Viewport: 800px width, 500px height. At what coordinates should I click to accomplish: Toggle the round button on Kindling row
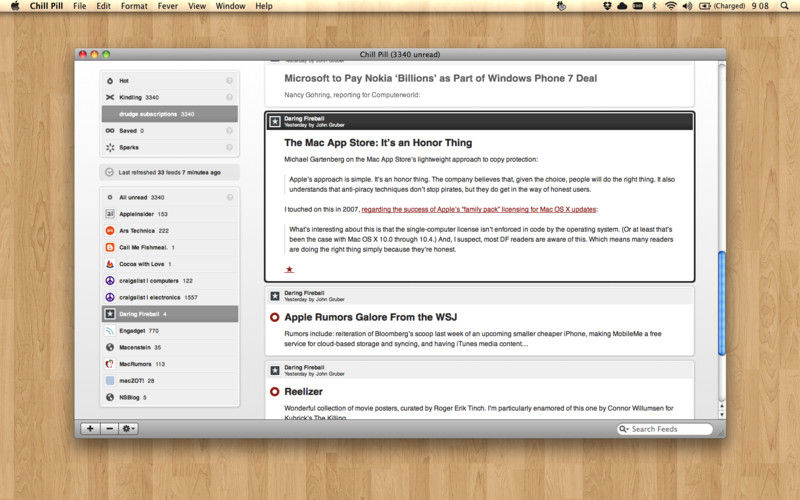click(230, 97)
